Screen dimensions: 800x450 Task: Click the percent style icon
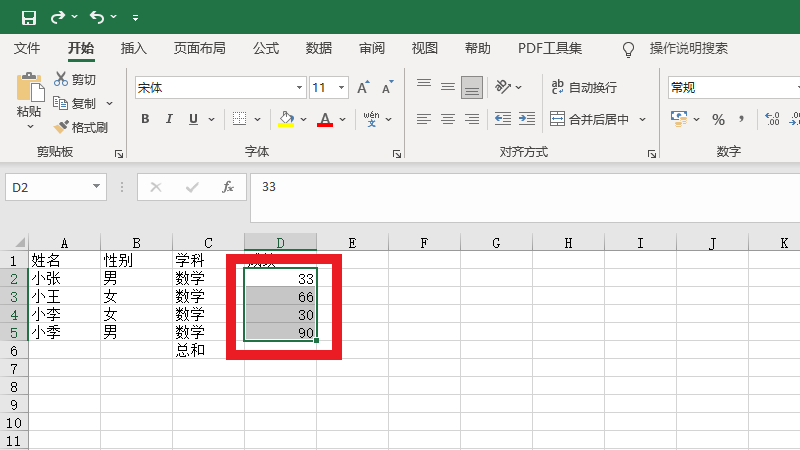point(718,119)
